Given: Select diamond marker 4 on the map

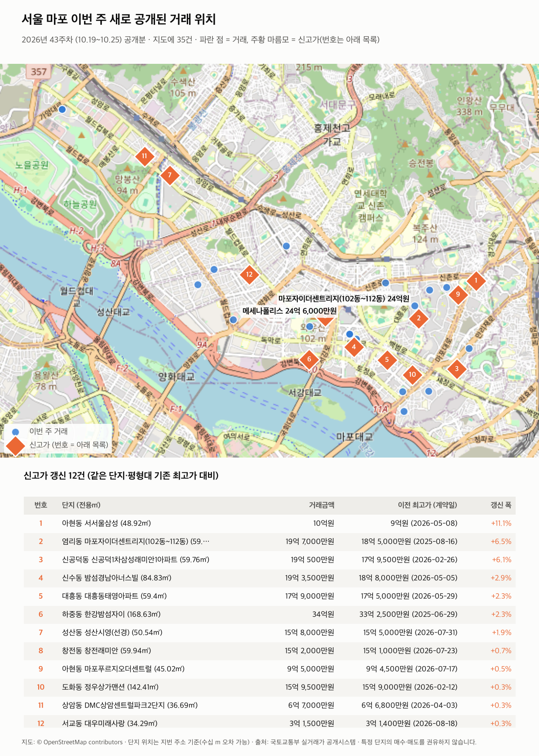Looking at the screenshot, I should tap(354, 347).
